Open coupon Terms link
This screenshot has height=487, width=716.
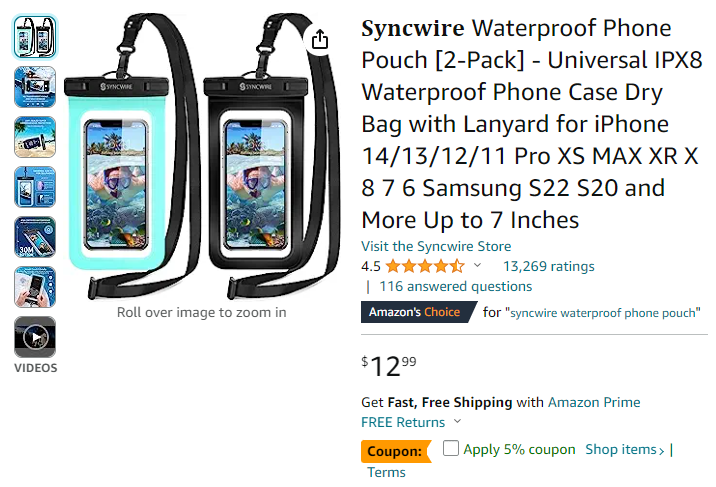click(x=386, y=472)
